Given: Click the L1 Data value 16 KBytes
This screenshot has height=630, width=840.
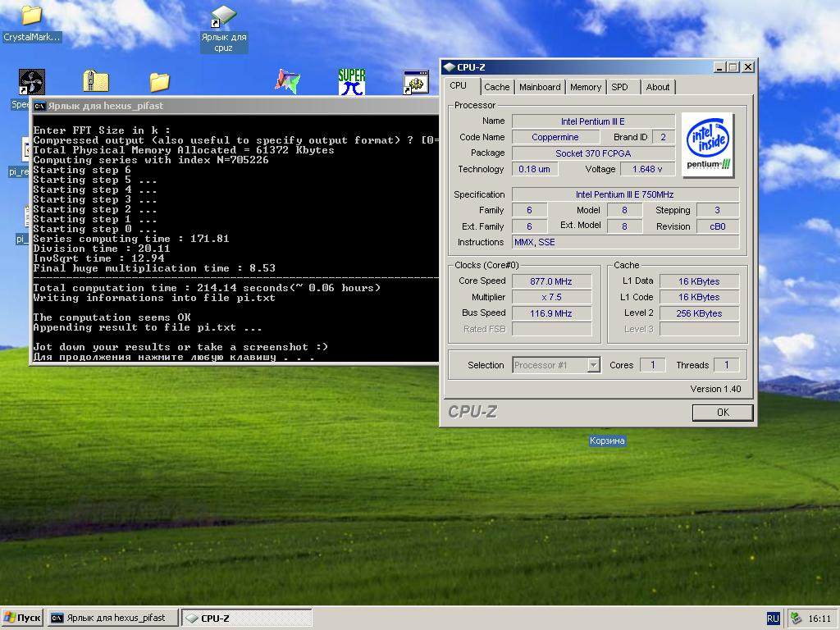Looking at the screenshot, I should (x=699, y=281).
